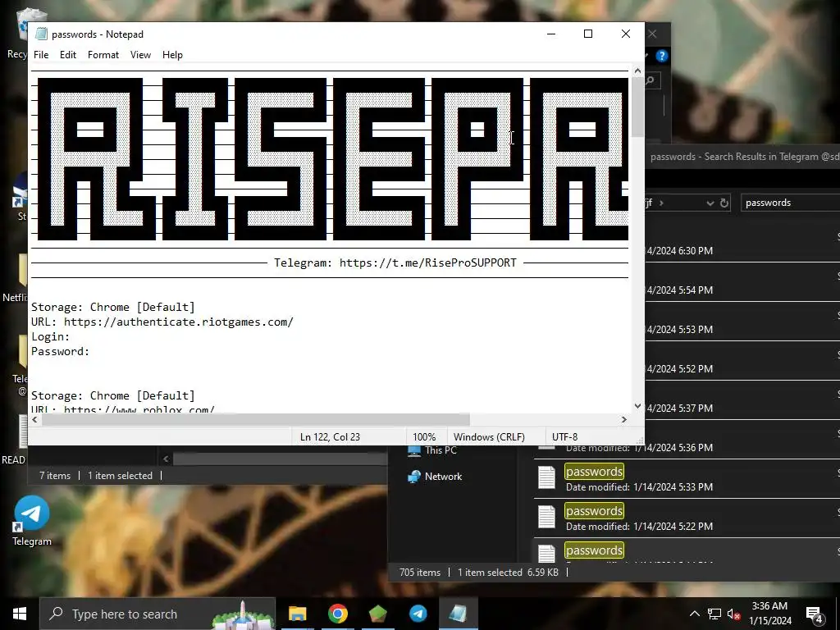
Task: Open the Windows Start menu
Action: [20, 614]
